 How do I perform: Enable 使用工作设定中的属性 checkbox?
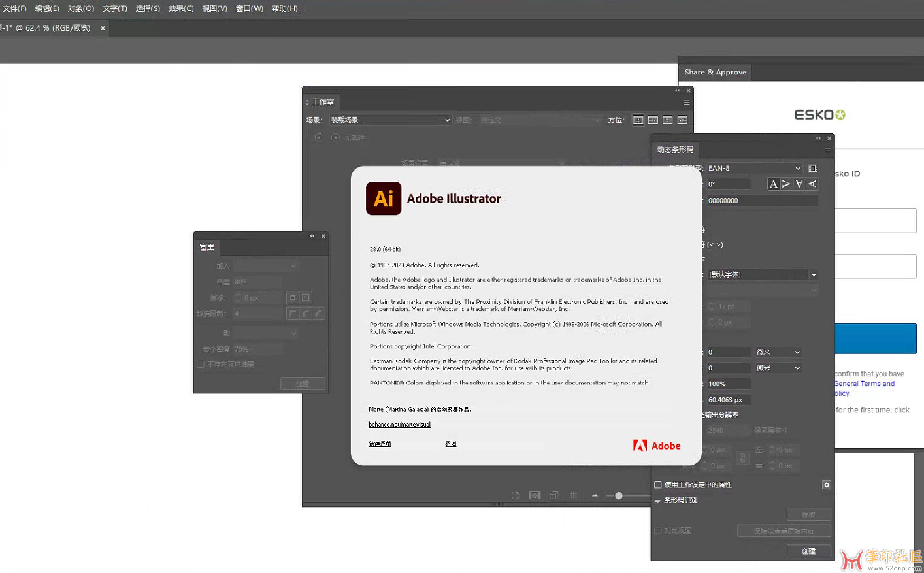(x=658, y=485)
